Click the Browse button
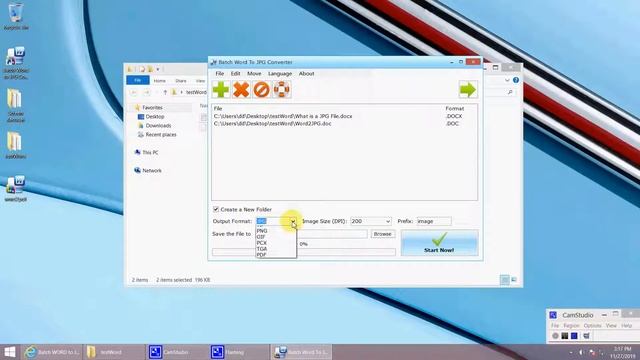 coord(382,234)
